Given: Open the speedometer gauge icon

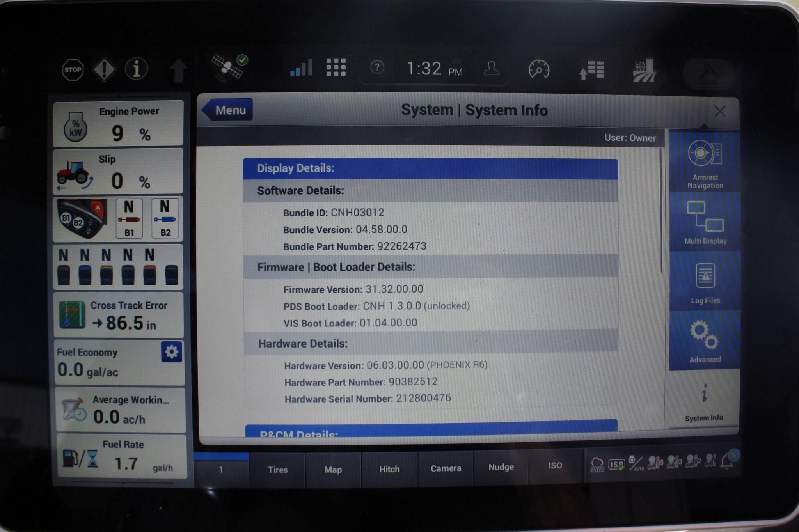Looking at the screenshot, I should click(539, 70).
